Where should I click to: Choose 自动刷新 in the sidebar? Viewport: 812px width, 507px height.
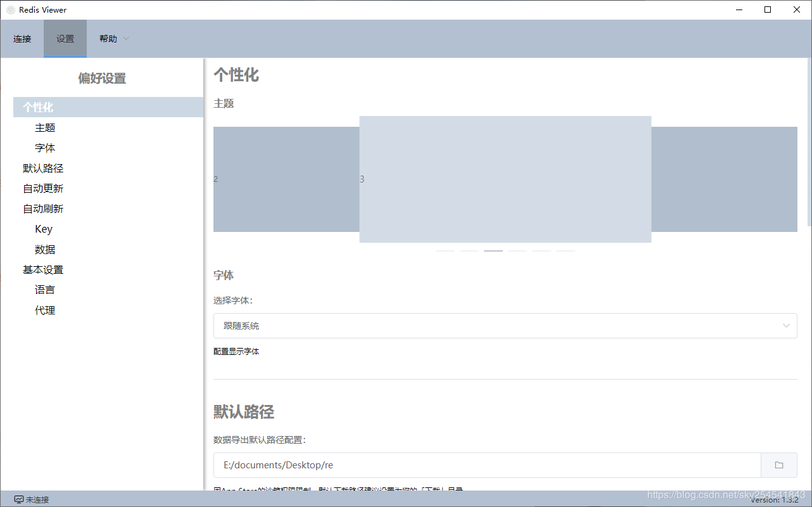point(43,209)
